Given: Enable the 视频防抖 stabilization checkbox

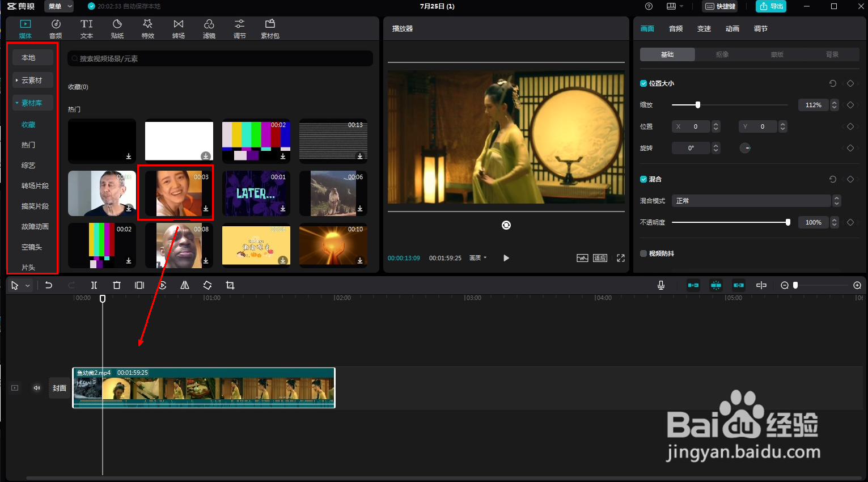Looking at the screenshot, I should 643,253.
